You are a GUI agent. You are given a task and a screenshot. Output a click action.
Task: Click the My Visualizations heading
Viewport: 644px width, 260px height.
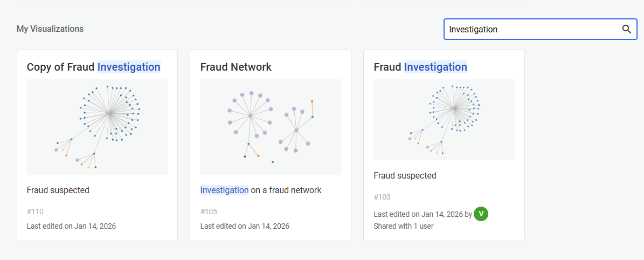click(50, 29)
